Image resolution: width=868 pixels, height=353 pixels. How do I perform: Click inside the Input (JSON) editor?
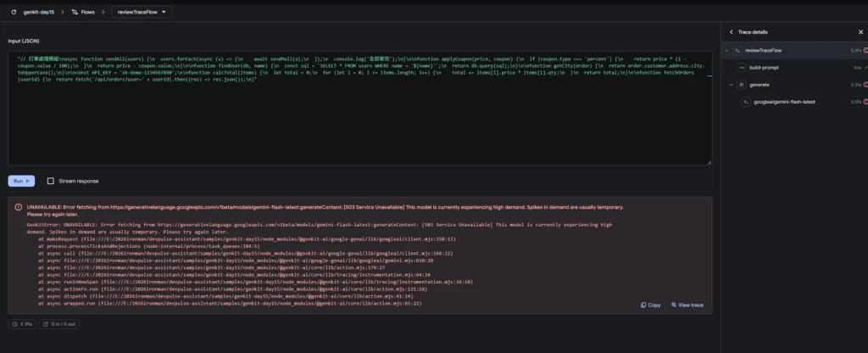[359, 109]
